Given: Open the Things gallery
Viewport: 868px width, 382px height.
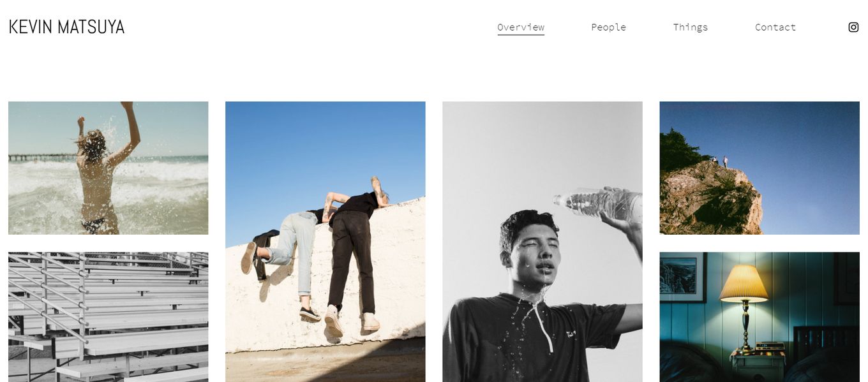Looking at the screenshot, I should [690, 27].
